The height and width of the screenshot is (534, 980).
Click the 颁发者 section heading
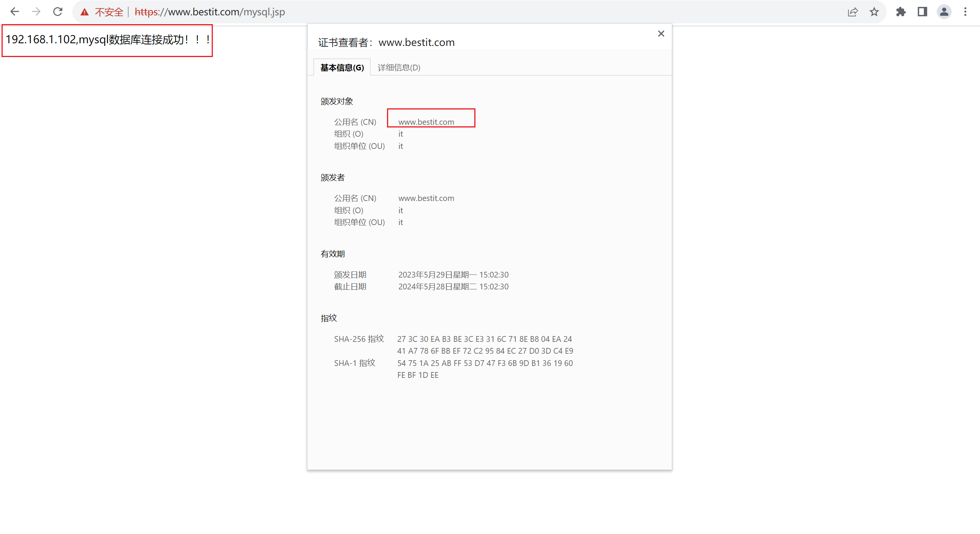click(x=333, y=178)
